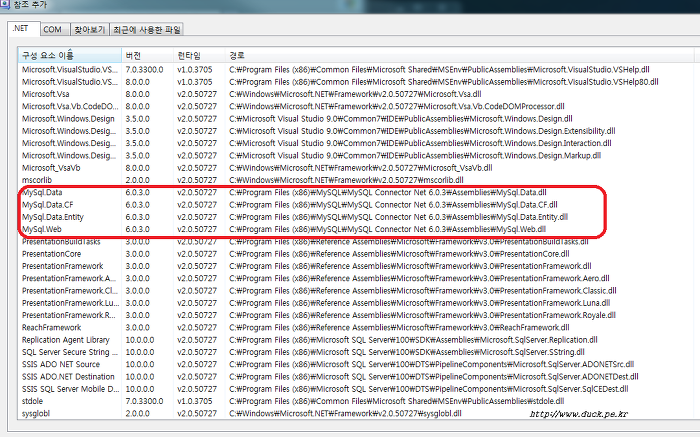700x437 pixels.
Task: Select the Microsoft.Windows.Design component
Action: click(x=68, y=119)
